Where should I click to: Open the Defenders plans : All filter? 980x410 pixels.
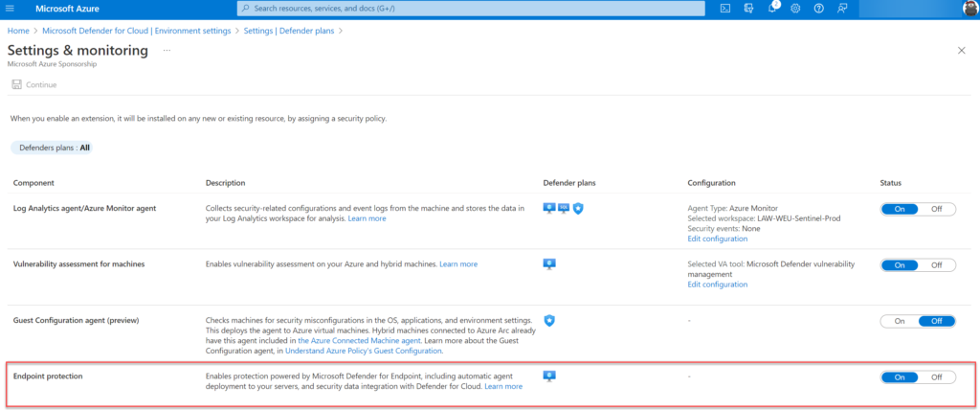click(x=52, y=148)
